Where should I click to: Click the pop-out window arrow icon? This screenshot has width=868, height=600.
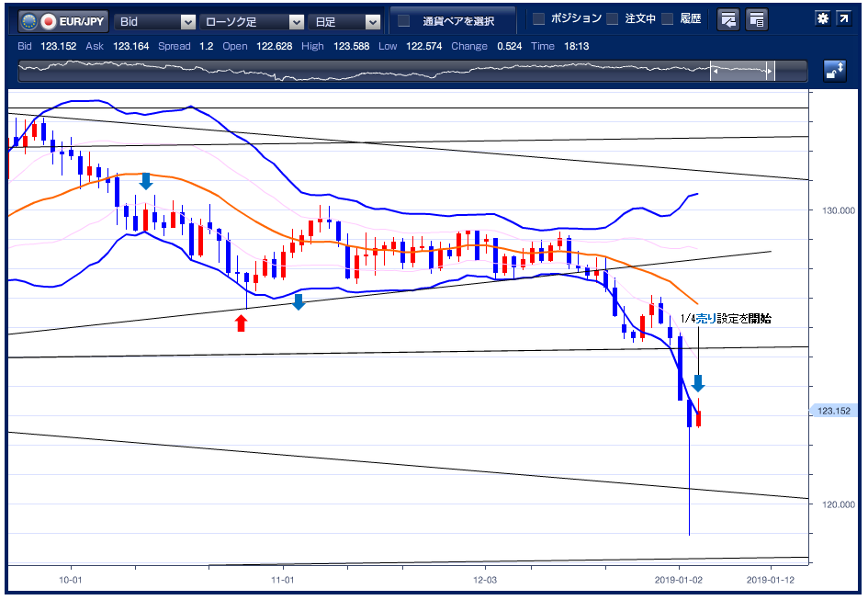[x=843, y=18]
